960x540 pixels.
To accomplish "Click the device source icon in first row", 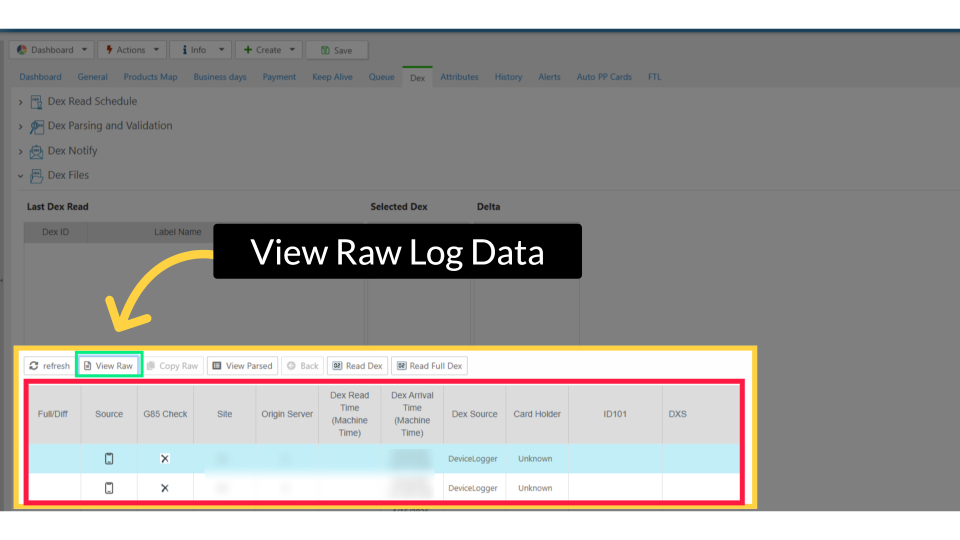I will pyautogui.click(x=109, y=459).
